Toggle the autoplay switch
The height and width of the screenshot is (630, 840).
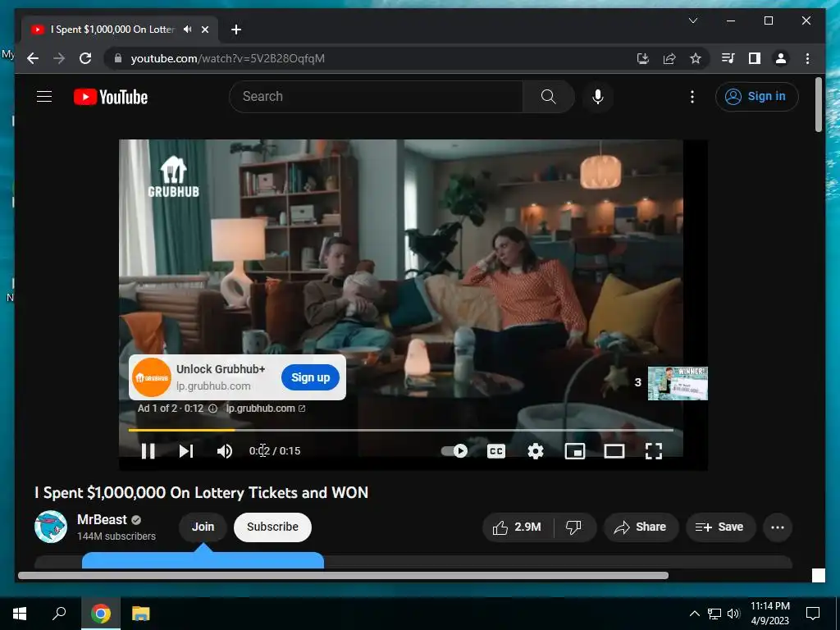[454, 451]
